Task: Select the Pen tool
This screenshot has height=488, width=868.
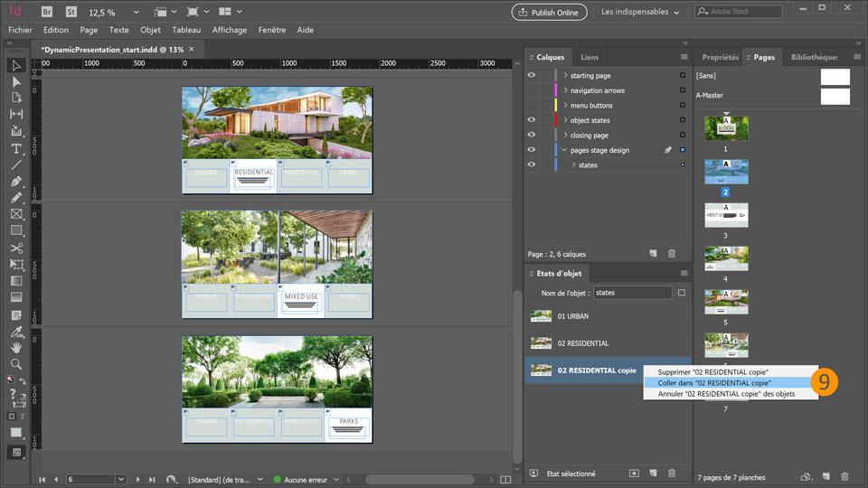Action: [x=16, y=182]
